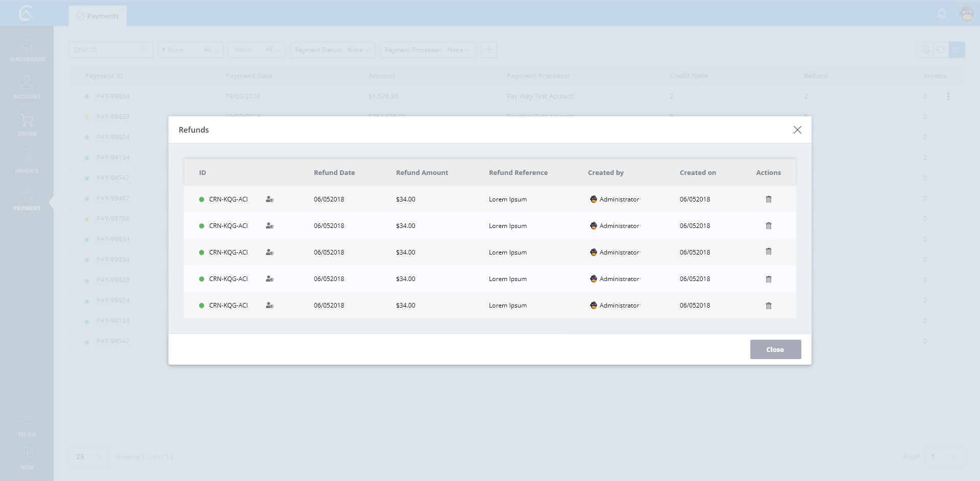The width and height of the screenshot is (980, 481).
Task: Select Account in the sidebar menu
Action: point(27,88)
